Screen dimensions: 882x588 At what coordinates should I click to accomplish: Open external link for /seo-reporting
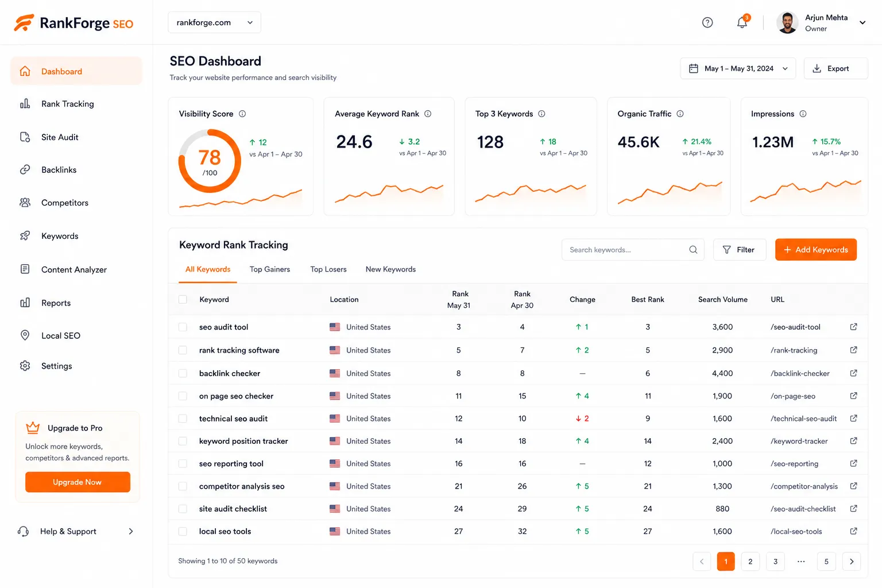853,463
